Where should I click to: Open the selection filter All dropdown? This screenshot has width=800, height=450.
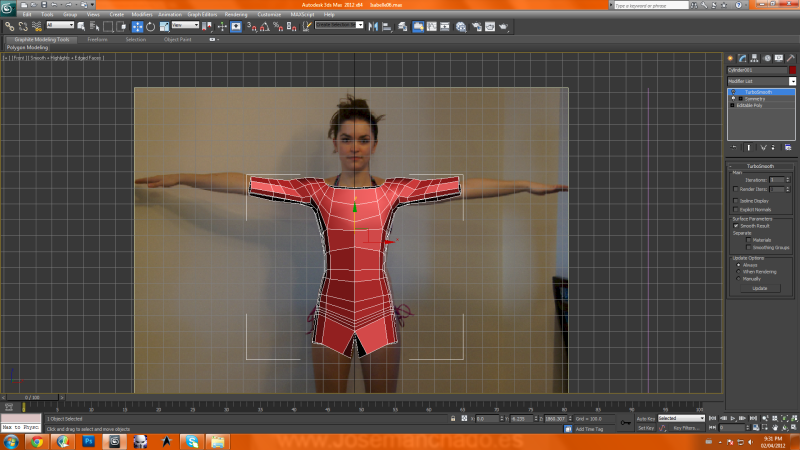[60, 25]
